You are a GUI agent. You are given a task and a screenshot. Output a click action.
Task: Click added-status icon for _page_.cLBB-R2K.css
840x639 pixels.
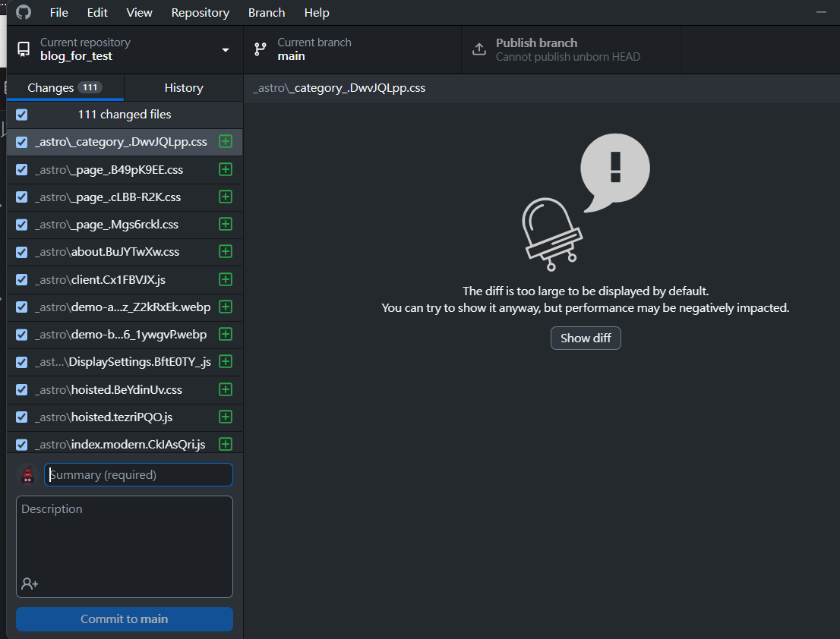coord(226,197)
